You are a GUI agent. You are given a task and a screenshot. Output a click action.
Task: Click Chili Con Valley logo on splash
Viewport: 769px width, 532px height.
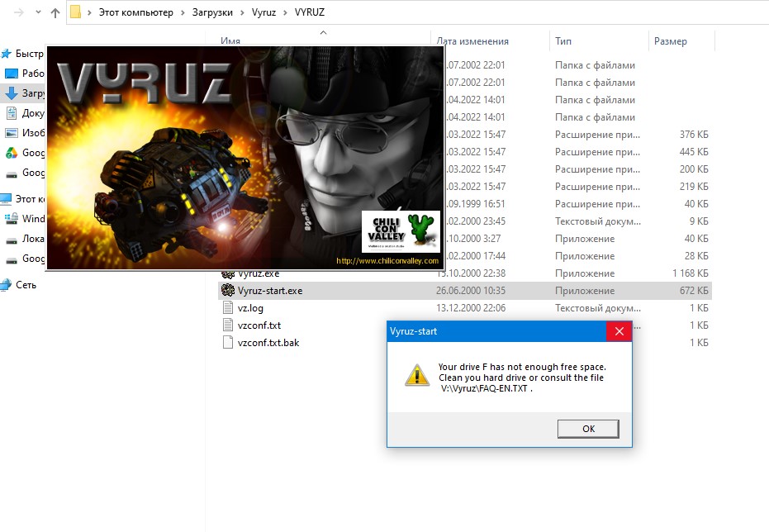(401, 231)
